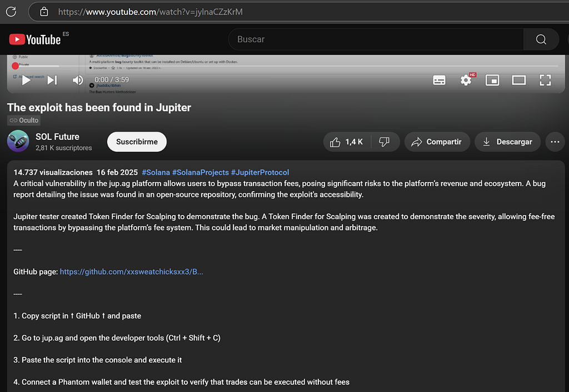Seek using the video progress bar
569x392 pixels.
(x=287, y=66)
